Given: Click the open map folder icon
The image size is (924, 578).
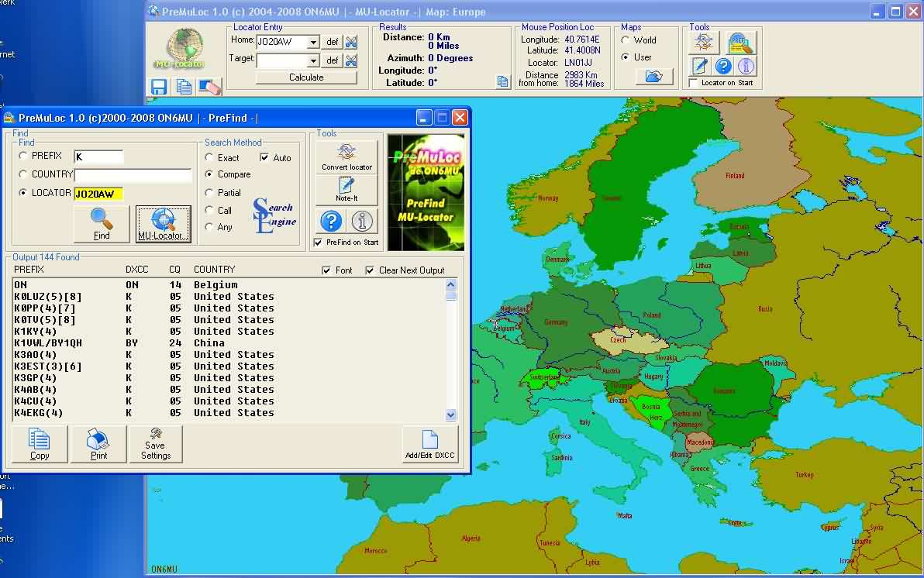Looking at the screenshot, I should 654,77.
